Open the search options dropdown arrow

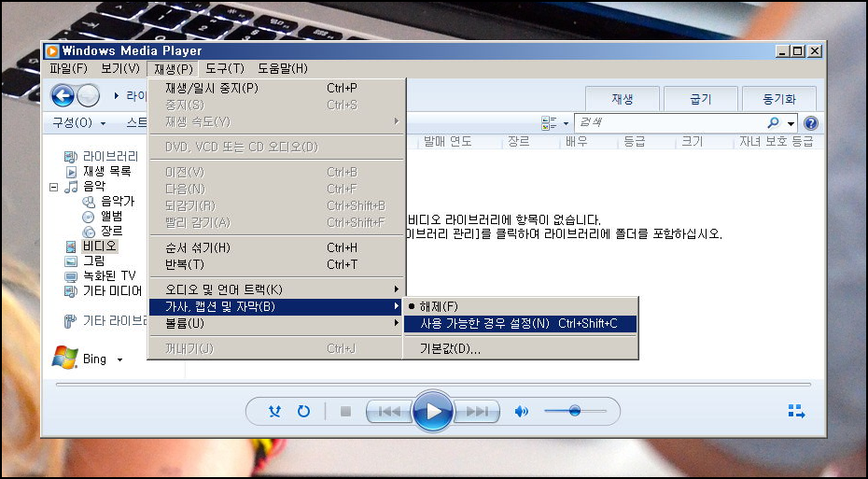point(791,123)
